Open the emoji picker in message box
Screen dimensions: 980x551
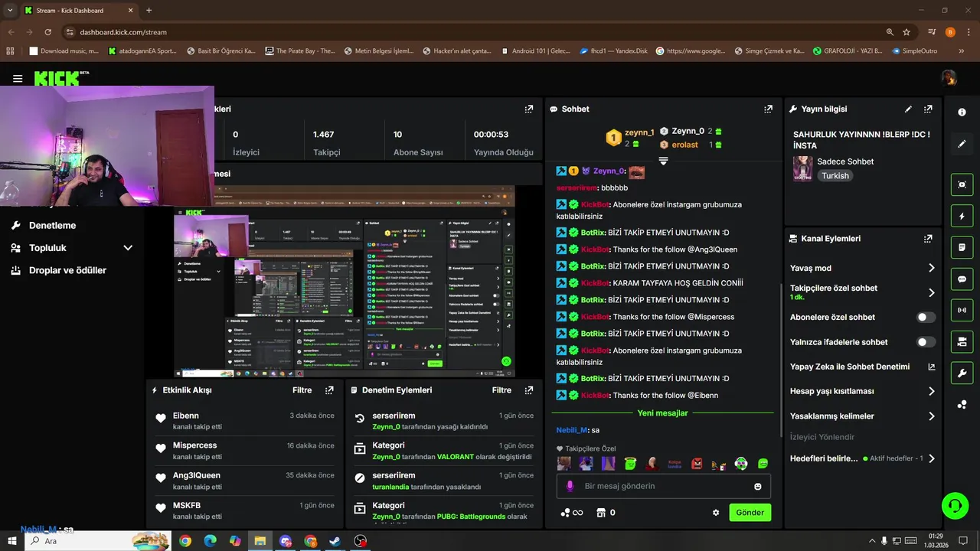coord(758,487)
